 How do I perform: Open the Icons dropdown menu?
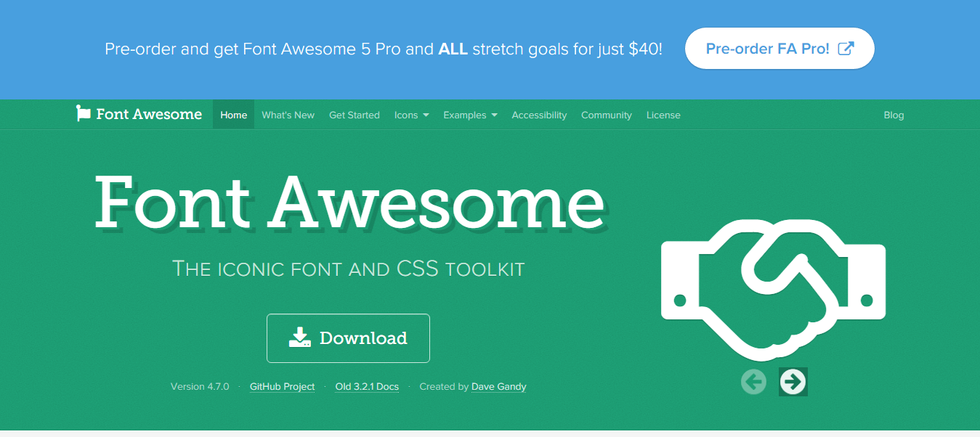point(411,115)
